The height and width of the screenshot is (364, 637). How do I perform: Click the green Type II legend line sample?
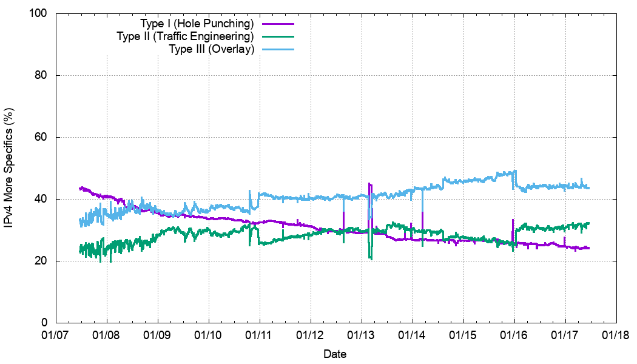[277, 36]
